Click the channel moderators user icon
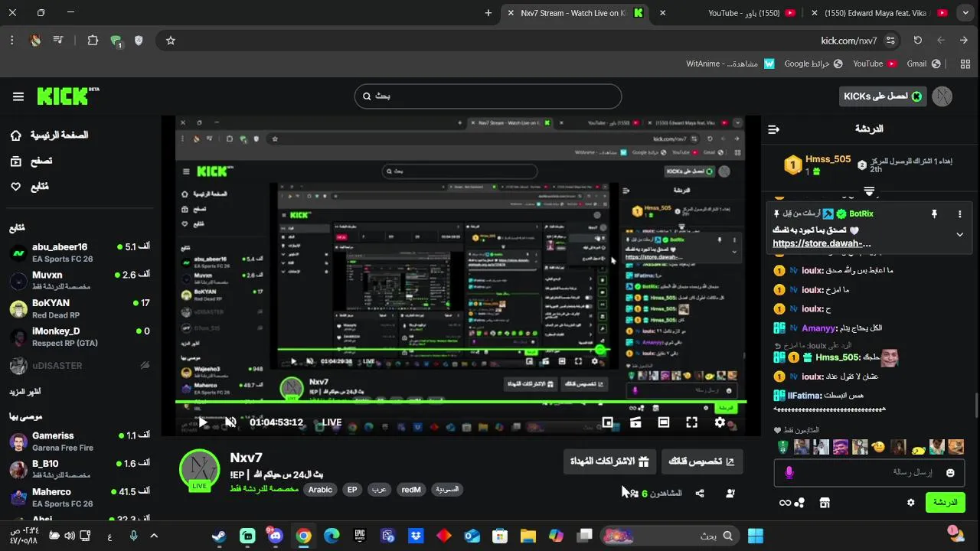Image resolution: width=980 pixels, height=551 pixels. coord(730,494)
